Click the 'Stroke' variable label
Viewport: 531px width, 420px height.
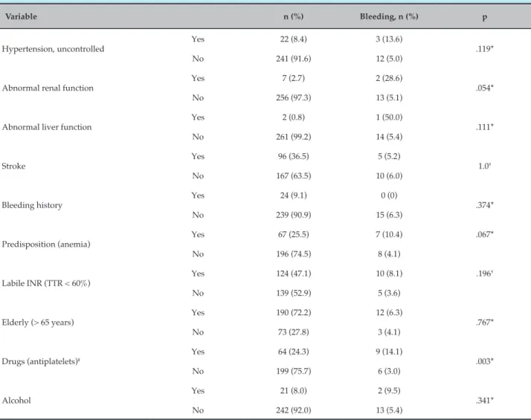coord(13,167)
